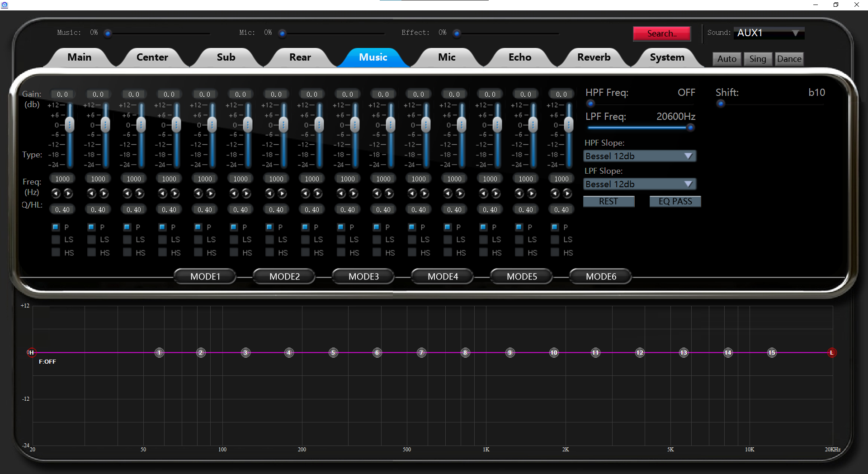Select EQ node 8 on the curve
This screenshot has height=474, width=868.
(465, 352)
